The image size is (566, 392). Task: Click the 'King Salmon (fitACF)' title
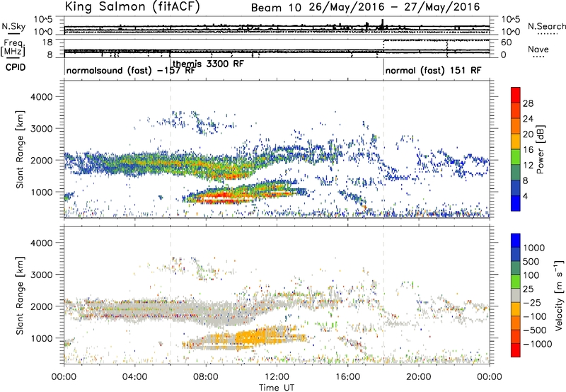[x=132, y=6]
